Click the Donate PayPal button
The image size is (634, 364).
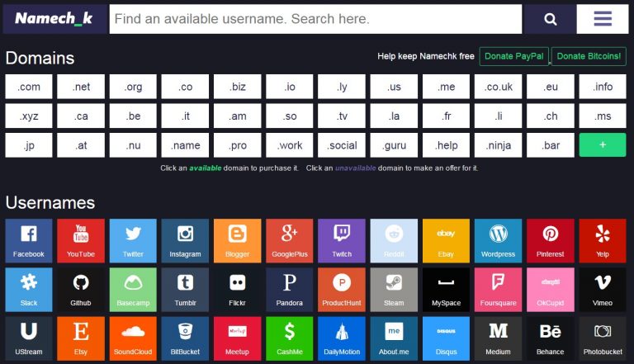point(514,56)
